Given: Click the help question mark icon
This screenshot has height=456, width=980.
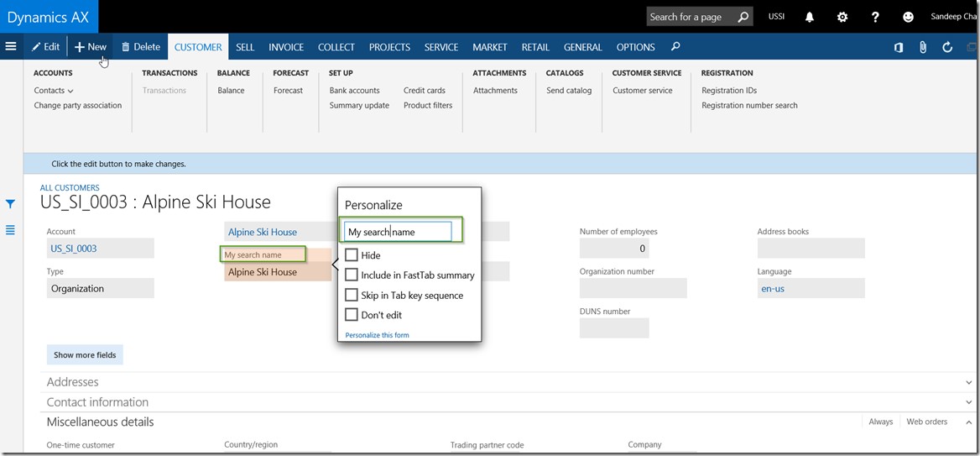Looking at the screenshot, I should (875, 17).
